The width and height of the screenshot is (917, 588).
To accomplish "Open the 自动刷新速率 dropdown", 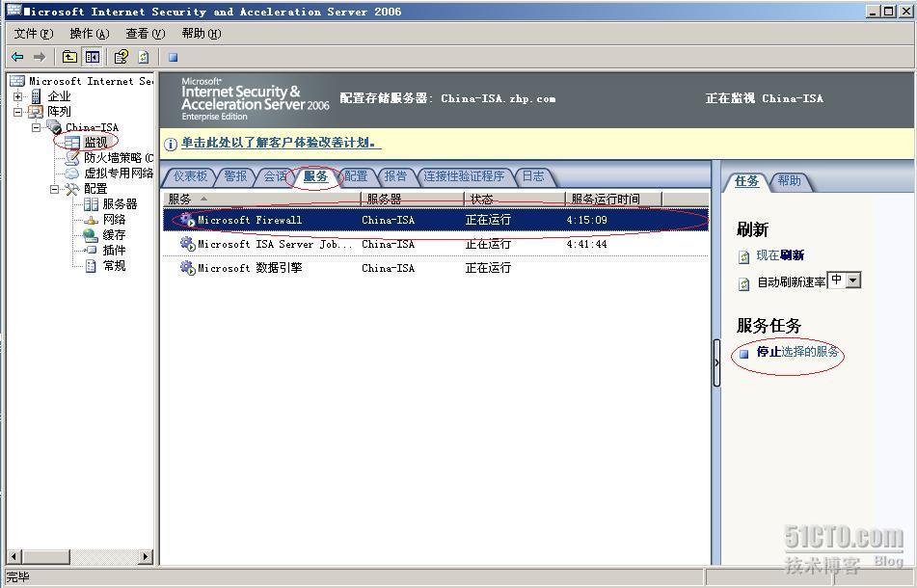I will [853, 281].
